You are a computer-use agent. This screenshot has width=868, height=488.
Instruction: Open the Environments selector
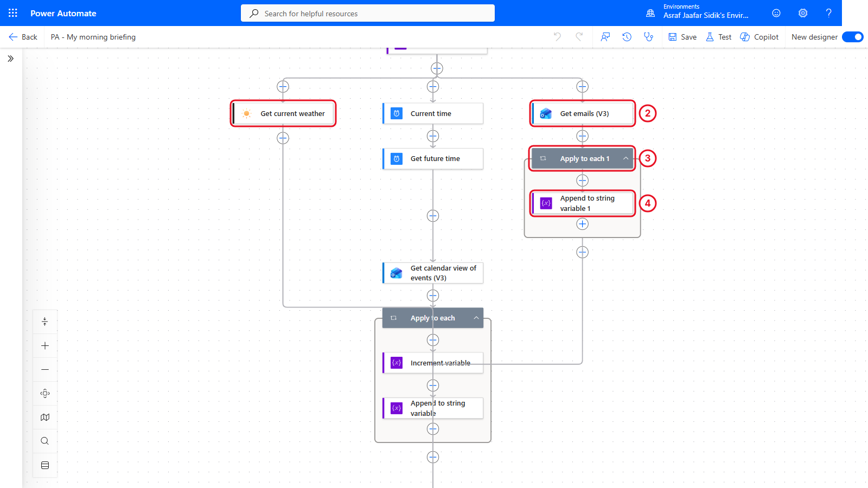click(697, 11)
